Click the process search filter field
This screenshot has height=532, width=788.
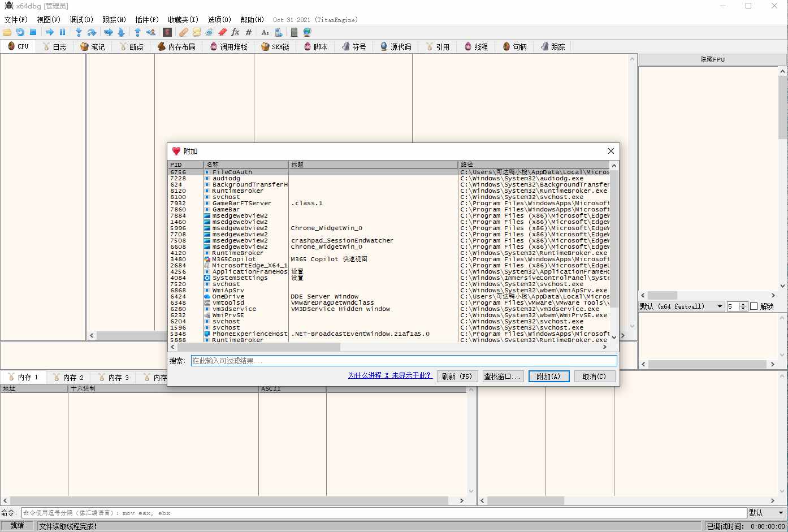[404, 361]
